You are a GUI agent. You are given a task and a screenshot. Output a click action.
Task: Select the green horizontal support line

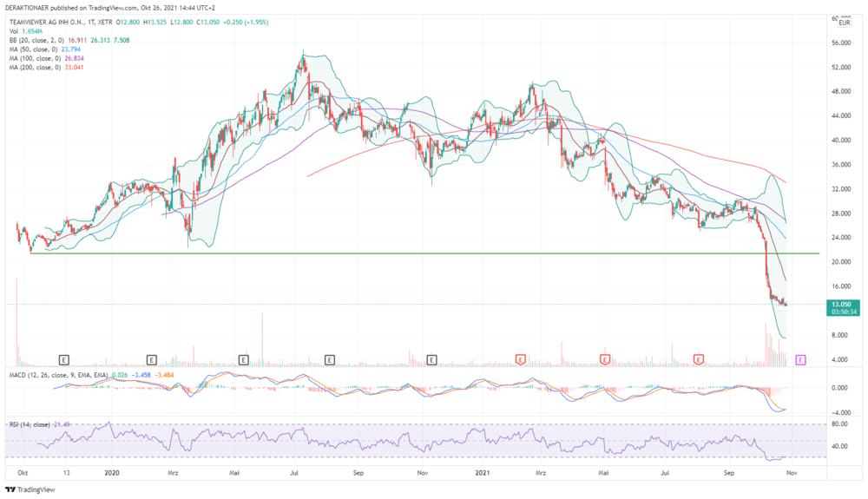coord(425,253)
